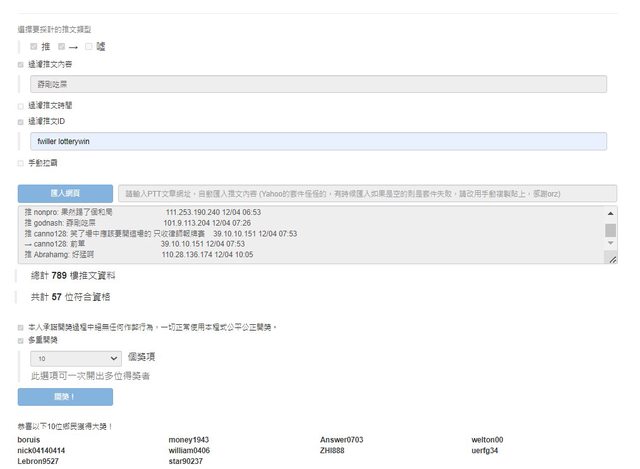This screenshot has width=640, height=469.
Task: Grab the comments text area resize handle
Action: [x=611, y=259]
